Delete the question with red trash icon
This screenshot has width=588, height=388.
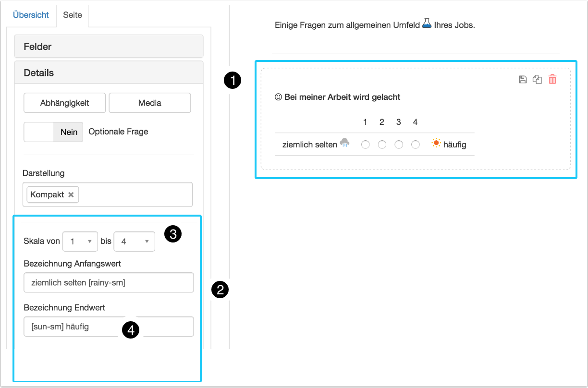552,80
